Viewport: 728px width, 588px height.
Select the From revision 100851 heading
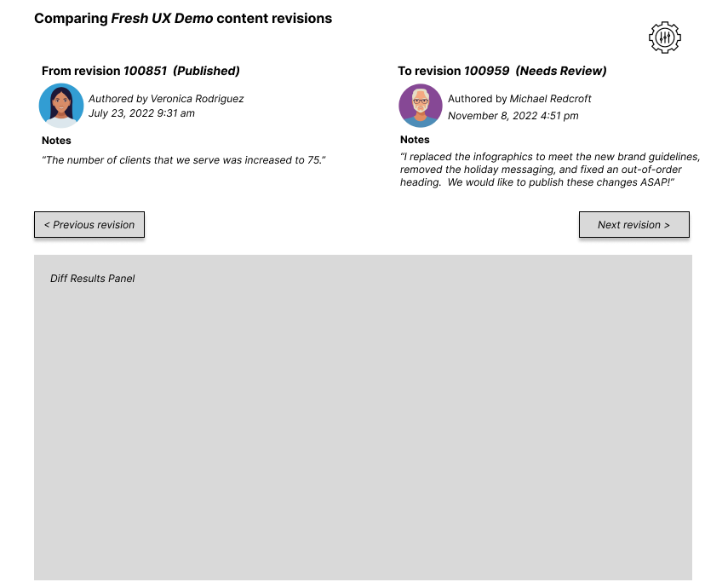(140, 71)
